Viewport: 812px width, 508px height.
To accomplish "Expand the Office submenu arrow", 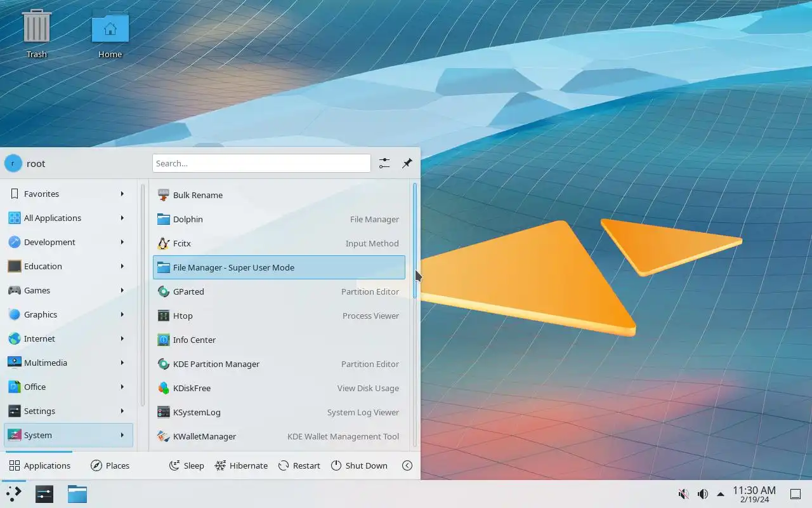I will click(122, 387).
